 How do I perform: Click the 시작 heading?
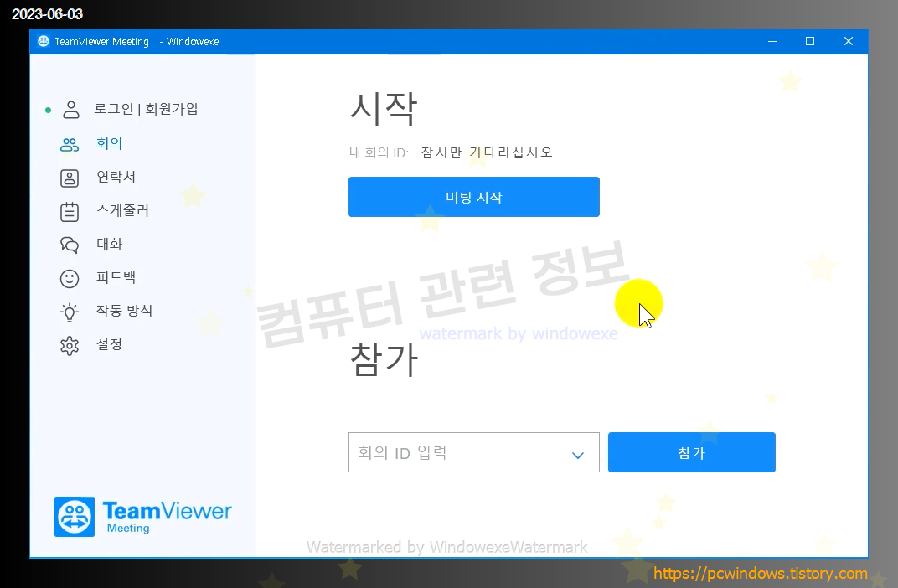tap(383, 108)
